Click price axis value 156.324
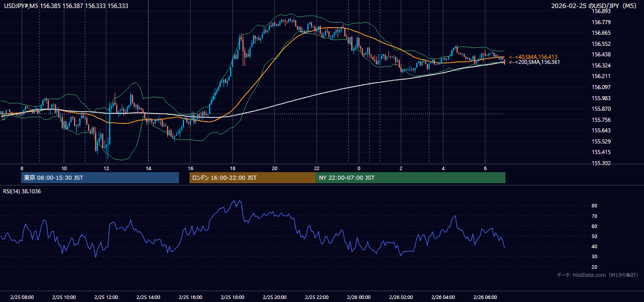 point(601,65)
